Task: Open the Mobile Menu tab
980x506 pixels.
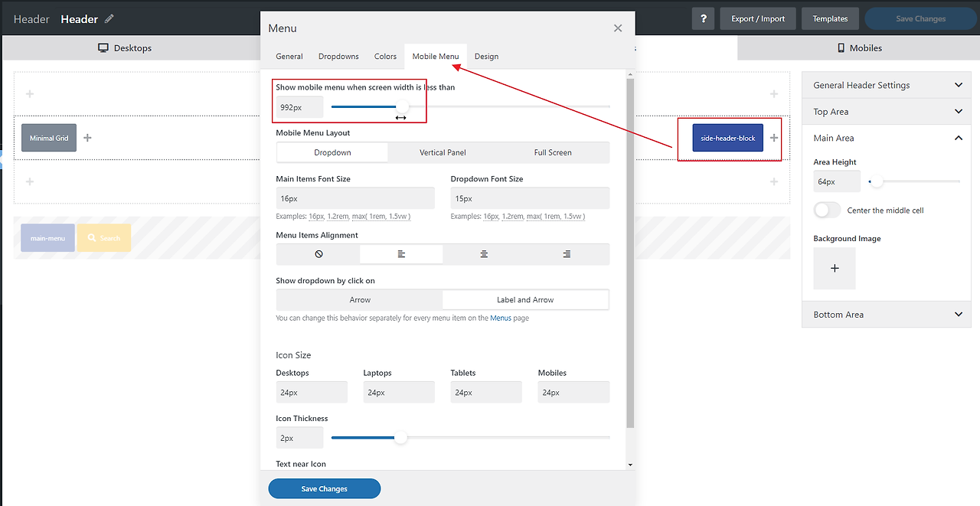Action: 436,57
